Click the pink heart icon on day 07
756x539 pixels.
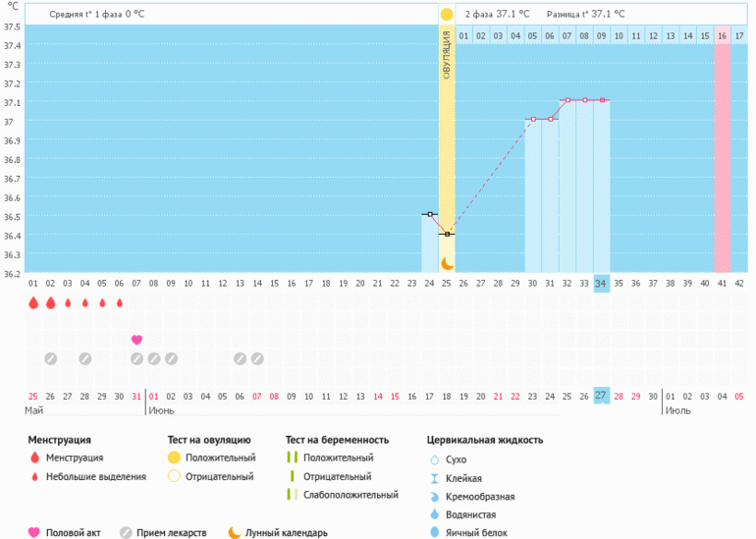pyautogui.click(x=136, y=340)
